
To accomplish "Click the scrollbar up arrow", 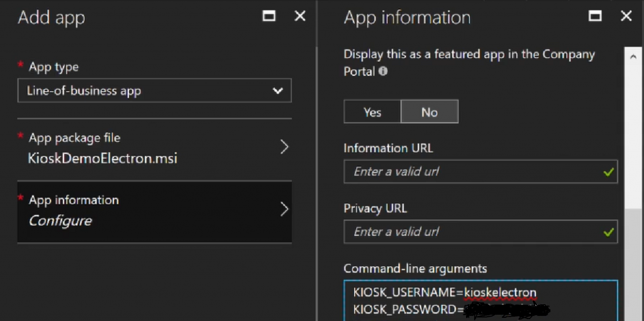I will 633,57.
